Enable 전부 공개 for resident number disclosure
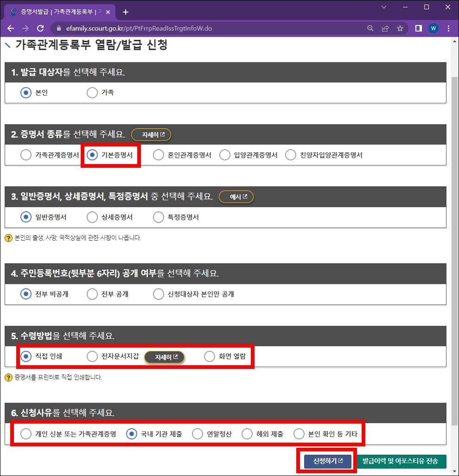459x476 pixels. [92, 294]
